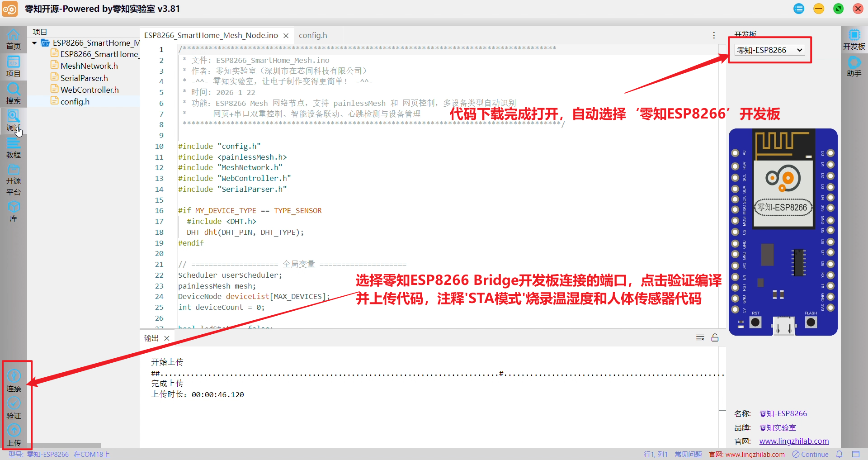The height and width of the screenshot is (460, 868).
Task: Click the 开始上传 output line
Action: pos(167,362)
